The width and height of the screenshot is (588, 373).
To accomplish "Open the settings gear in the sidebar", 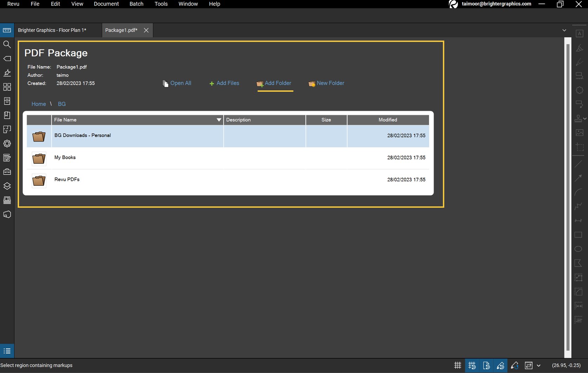I will [x=7, y=143].
